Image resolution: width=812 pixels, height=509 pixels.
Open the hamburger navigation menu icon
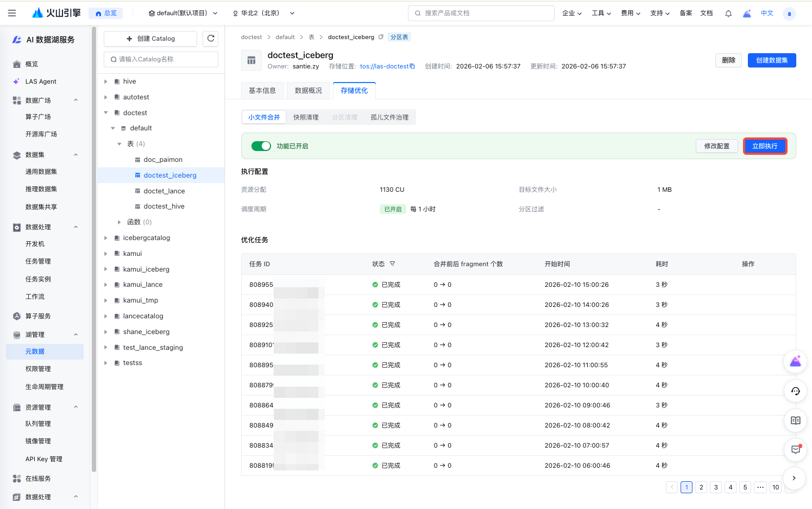click(x=12, y=13)
